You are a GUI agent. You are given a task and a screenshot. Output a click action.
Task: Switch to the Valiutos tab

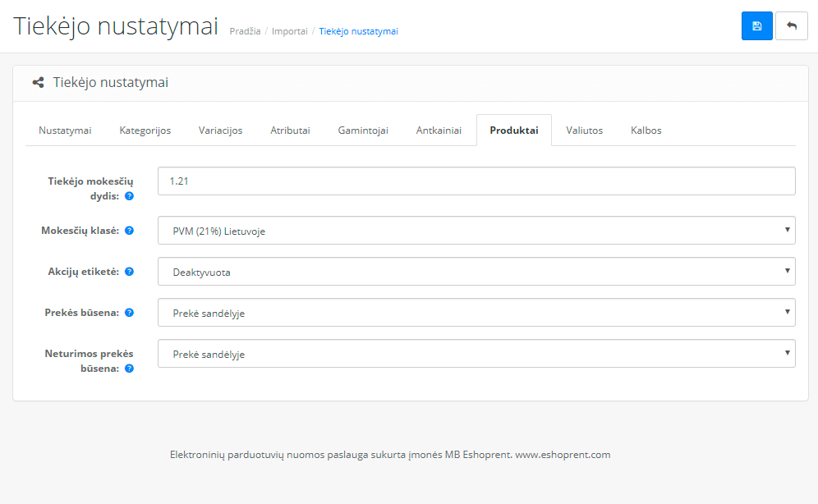(584, 131)
